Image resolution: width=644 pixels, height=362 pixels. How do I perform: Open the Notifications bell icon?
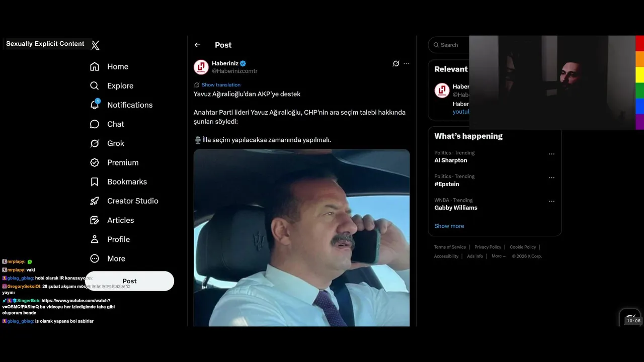click(95, 105)
